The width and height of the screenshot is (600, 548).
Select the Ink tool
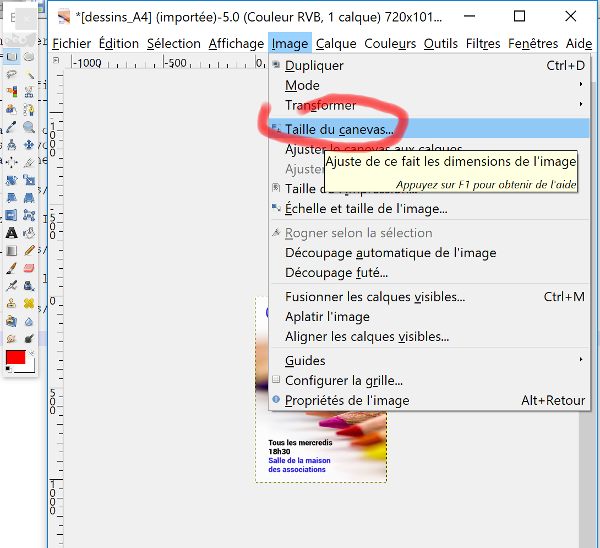pyautogui.click(x=29, y=285)
